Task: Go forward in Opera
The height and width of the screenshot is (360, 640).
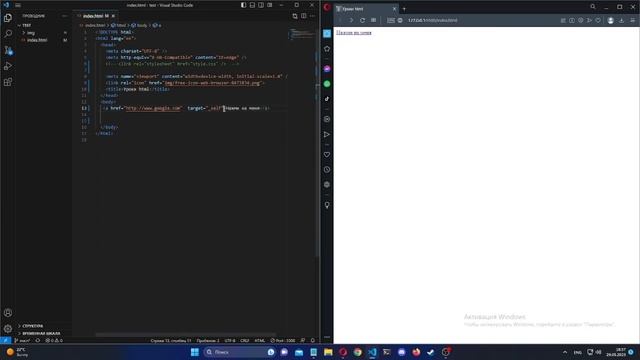Action: [x=351, y=20]
